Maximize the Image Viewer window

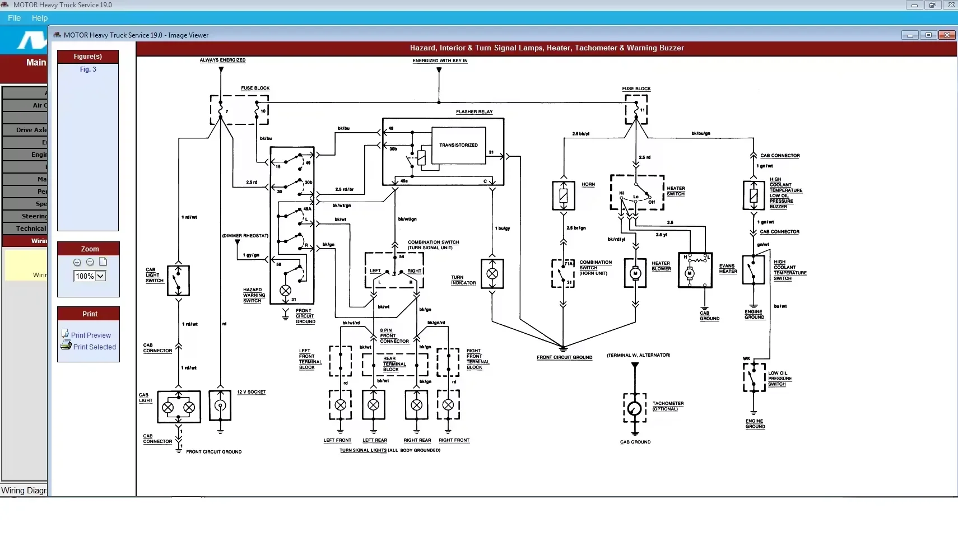(928, 35)
